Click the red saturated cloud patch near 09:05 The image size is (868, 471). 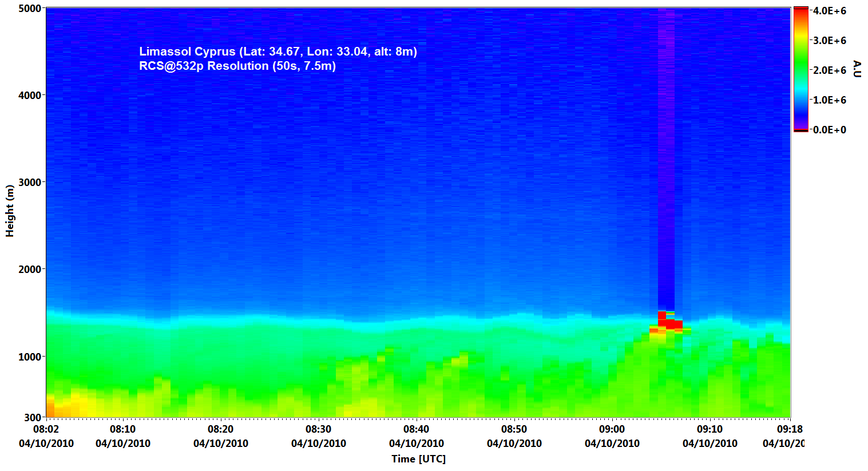coord(669,323)
